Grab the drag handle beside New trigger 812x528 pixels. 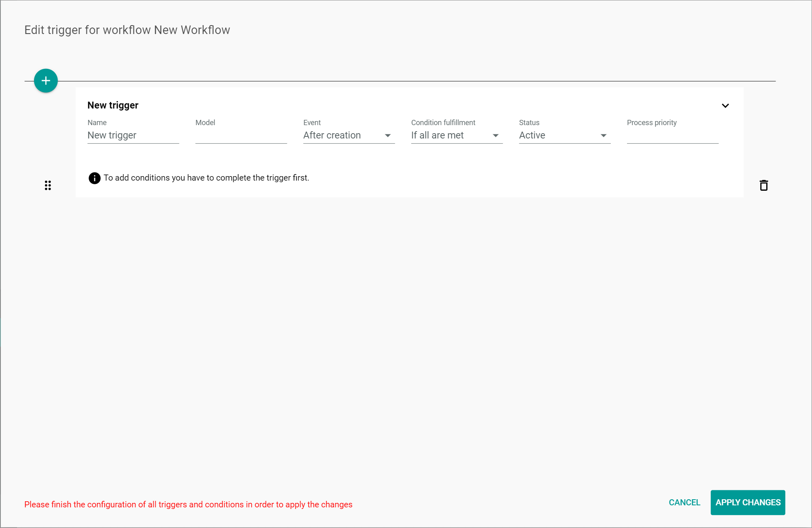[48, 185]
